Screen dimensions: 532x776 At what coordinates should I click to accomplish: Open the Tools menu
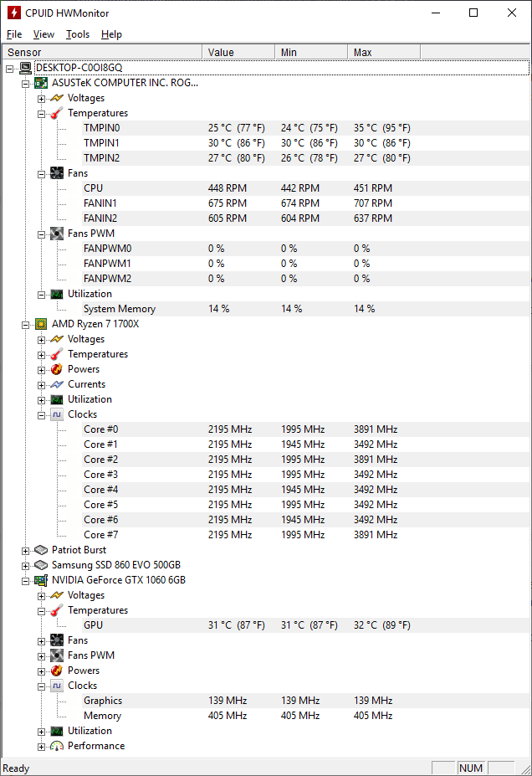78,34
